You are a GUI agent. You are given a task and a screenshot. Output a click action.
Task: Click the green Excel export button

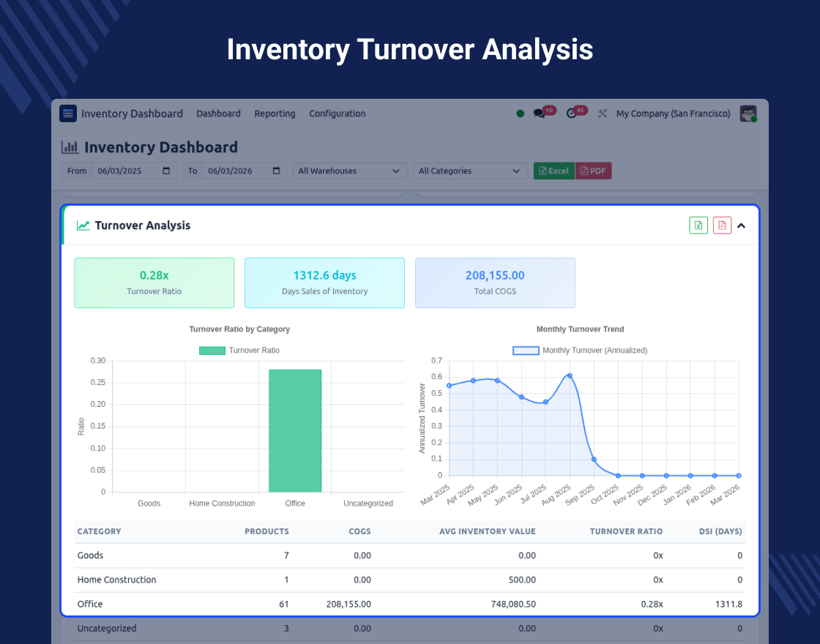coord(553,171)
